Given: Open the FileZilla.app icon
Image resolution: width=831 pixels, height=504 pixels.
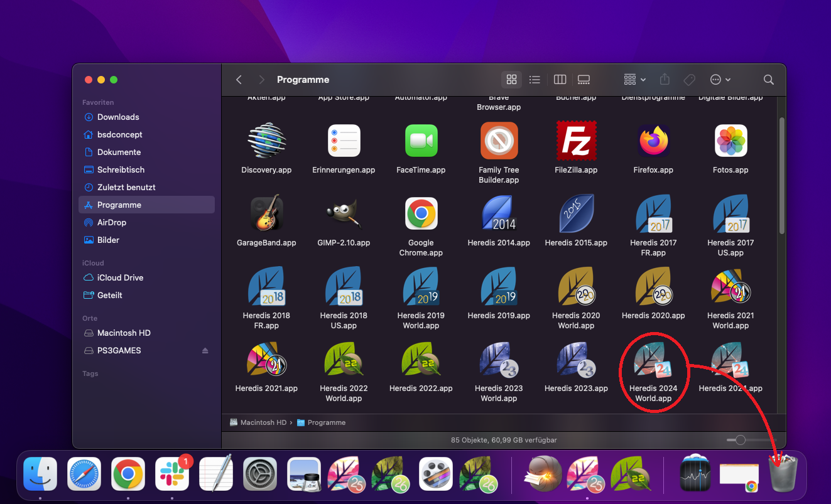Looking at the screenshot, I should click(576, 141).
